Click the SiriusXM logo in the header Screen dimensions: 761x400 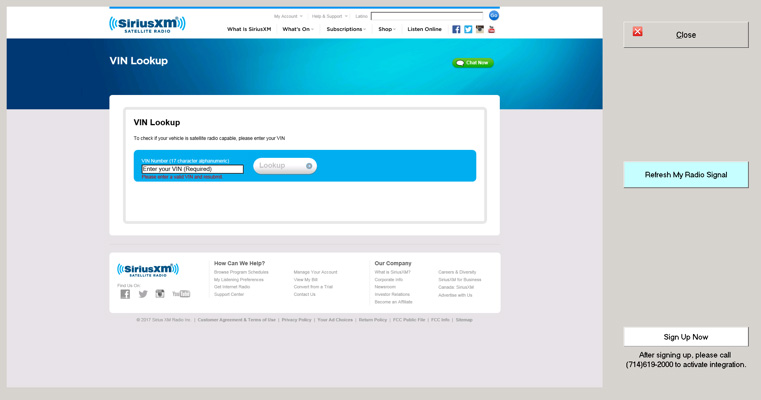[147, 24]
